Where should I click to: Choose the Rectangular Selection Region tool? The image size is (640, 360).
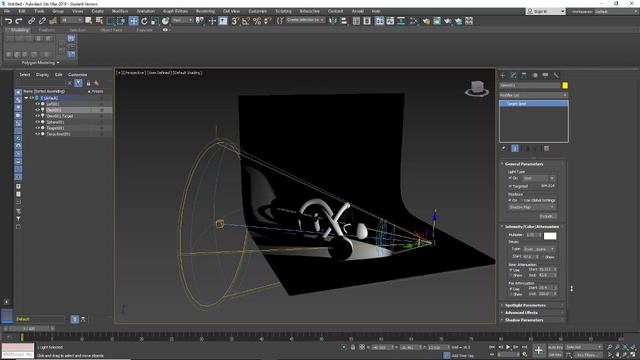click(x=111, y=21)
